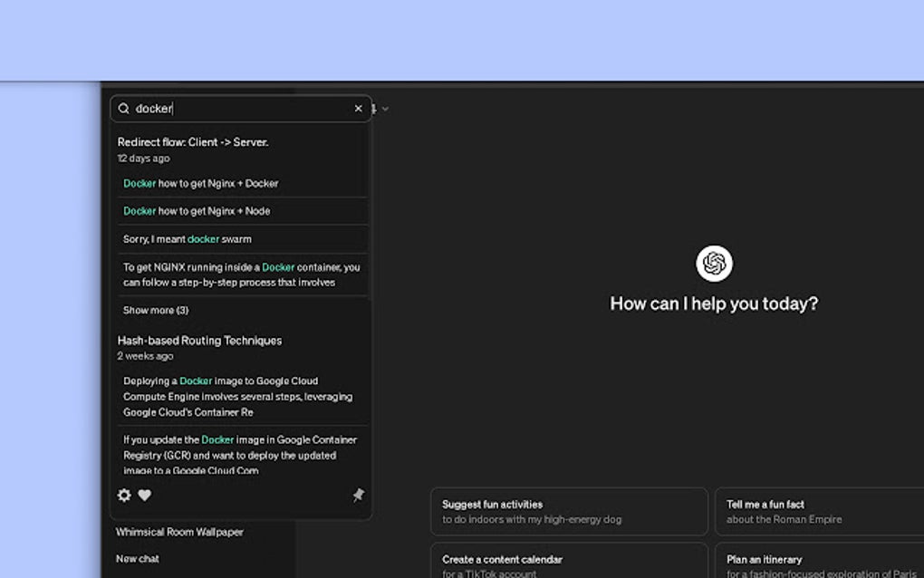Open the 'Redirect flow: Client -> Server' conversation
Viewport: 924px width, 578px height.
195,142
